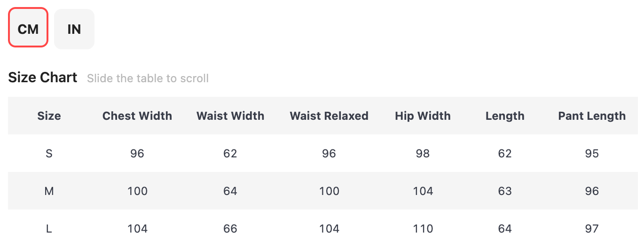Image resolution: width=644 pixels, height=249 pixels.
Task: Click the Size Chart heading
Action: click(43, 78)
